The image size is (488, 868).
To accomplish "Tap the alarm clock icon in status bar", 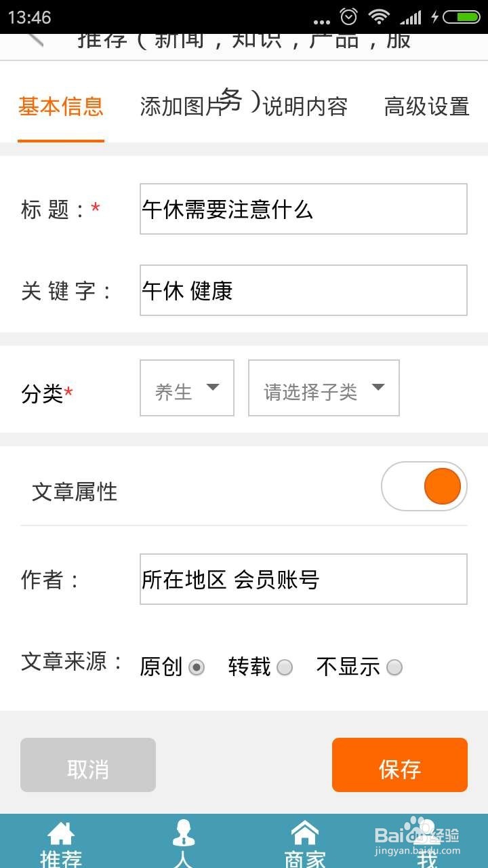I will (x=349, y=16).
